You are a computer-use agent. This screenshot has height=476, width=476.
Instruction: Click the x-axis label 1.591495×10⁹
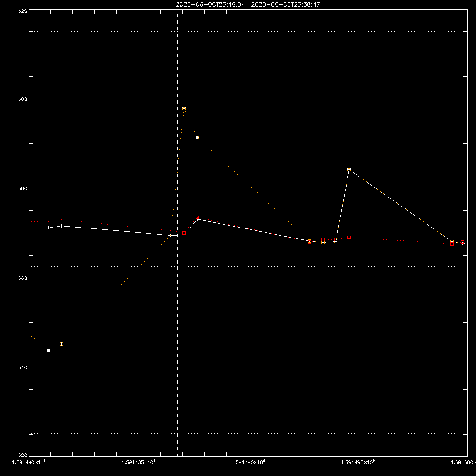click(357, 462)
